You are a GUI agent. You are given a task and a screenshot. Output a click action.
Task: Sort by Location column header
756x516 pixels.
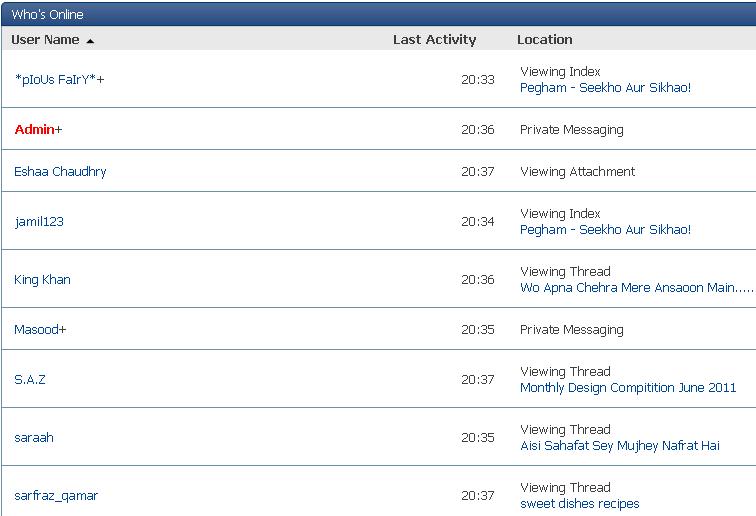tap(544, 40)
